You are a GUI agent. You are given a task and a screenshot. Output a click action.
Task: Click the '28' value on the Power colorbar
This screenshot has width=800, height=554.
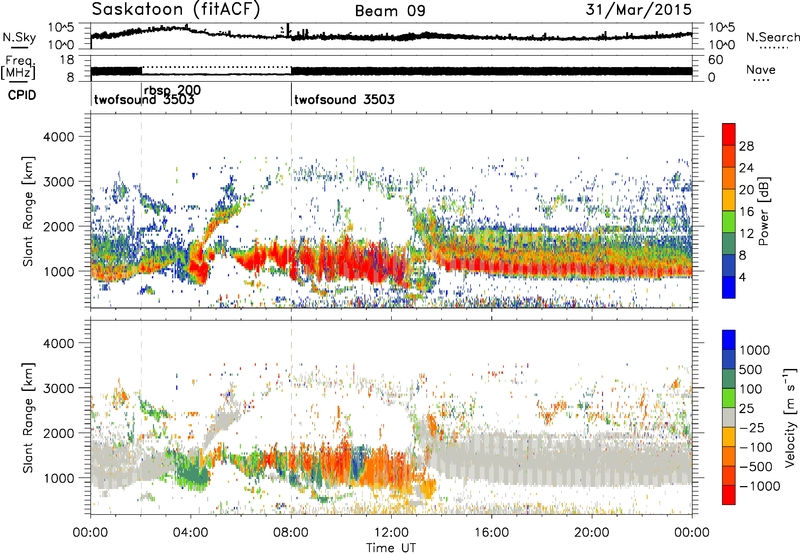tap(746, 146)
